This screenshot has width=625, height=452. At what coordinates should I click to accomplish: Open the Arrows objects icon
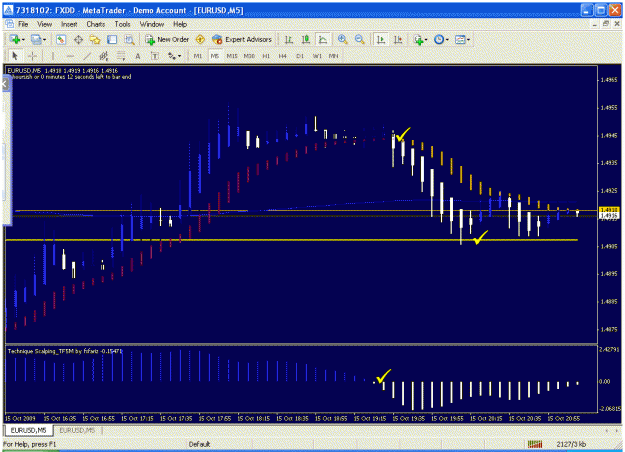point(172,56)
